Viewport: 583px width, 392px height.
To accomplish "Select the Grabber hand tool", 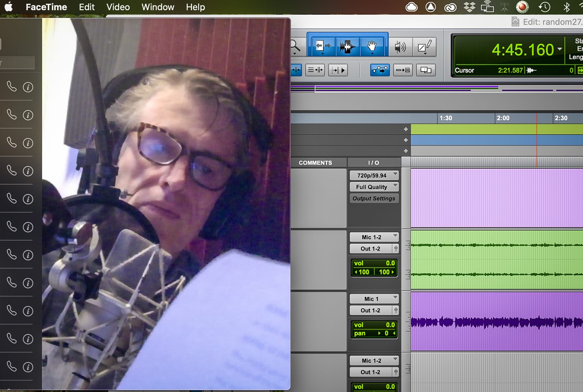I will (x=372, y=46).
